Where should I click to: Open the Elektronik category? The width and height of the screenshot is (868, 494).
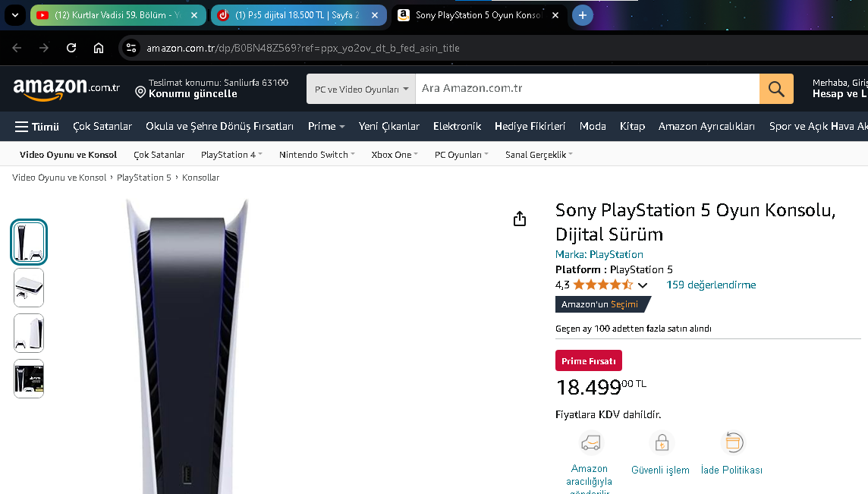click(x=458, y=127)
